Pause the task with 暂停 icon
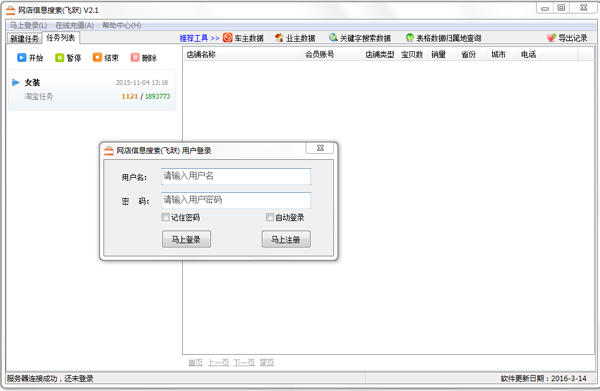This screenshot has height=391, width=600. tap(59, 57)
